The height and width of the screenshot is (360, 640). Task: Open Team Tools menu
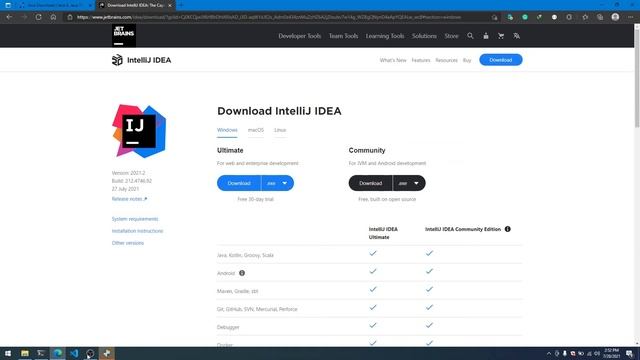pyautogui.click(x=343, y=36)
